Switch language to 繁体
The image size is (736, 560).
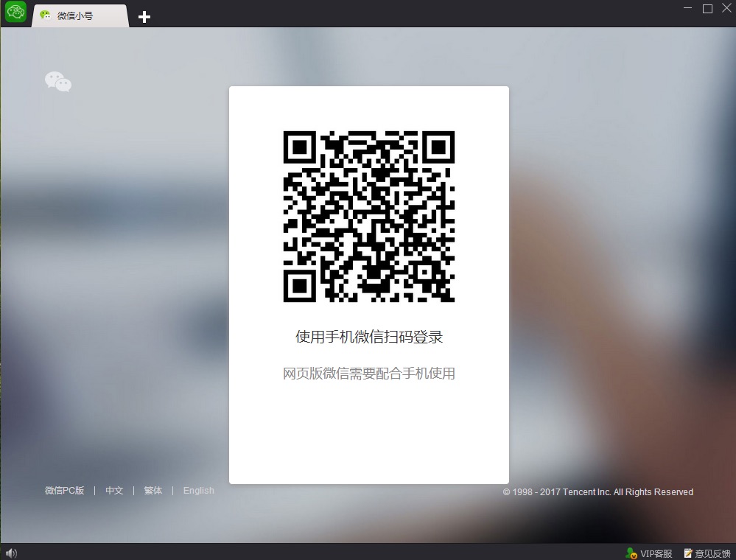[153, 491]
